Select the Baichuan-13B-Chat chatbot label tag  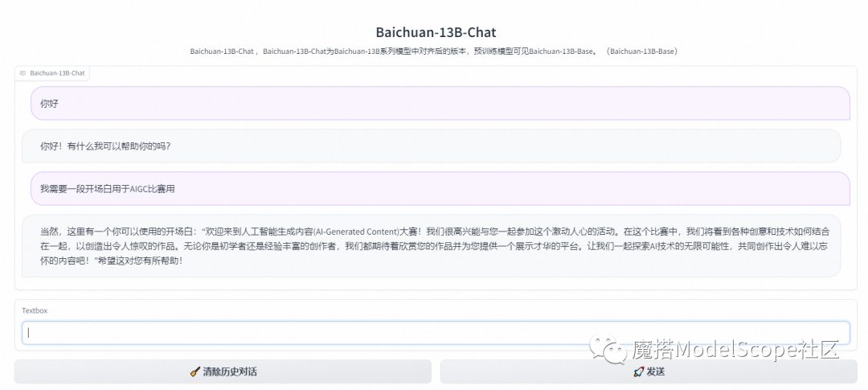coord(52,73)
